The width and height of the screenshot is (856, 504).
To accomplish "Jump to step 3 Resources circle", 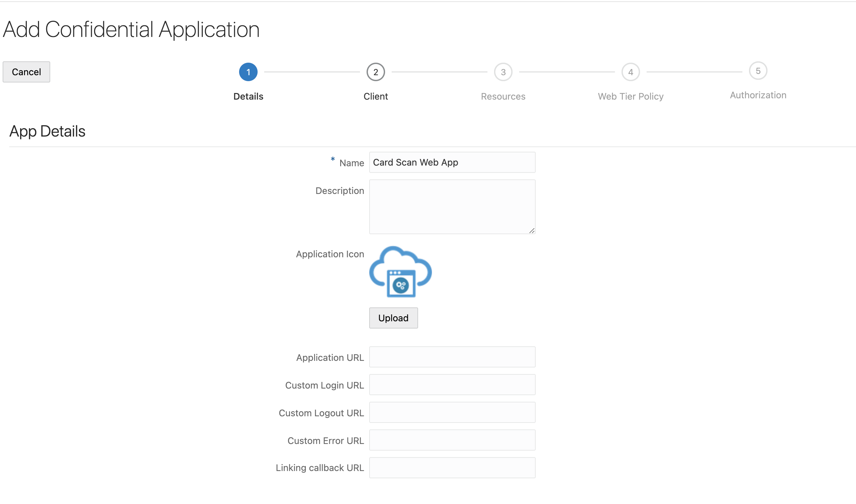I will (x=503, y=72).
